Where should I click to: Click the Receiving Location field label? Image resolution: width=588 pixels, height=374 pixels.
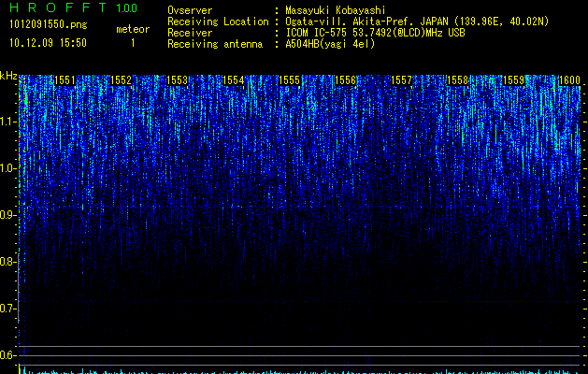point(218,22)
